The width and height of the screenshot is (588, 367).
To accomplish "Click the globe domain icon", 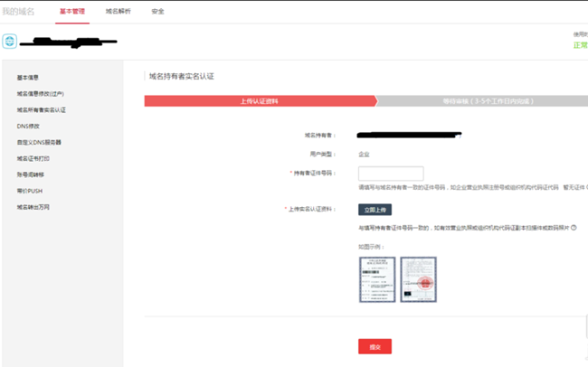I will 10,42.
